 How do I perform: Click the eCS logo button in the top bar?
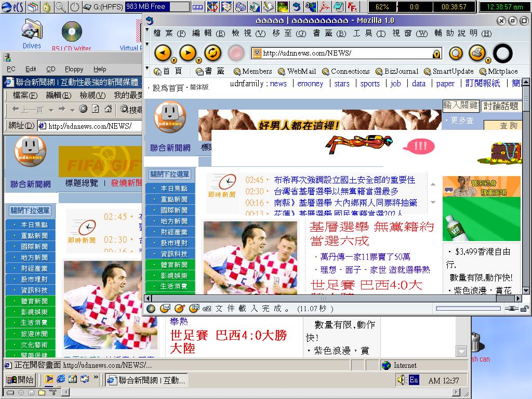(12, 6)
